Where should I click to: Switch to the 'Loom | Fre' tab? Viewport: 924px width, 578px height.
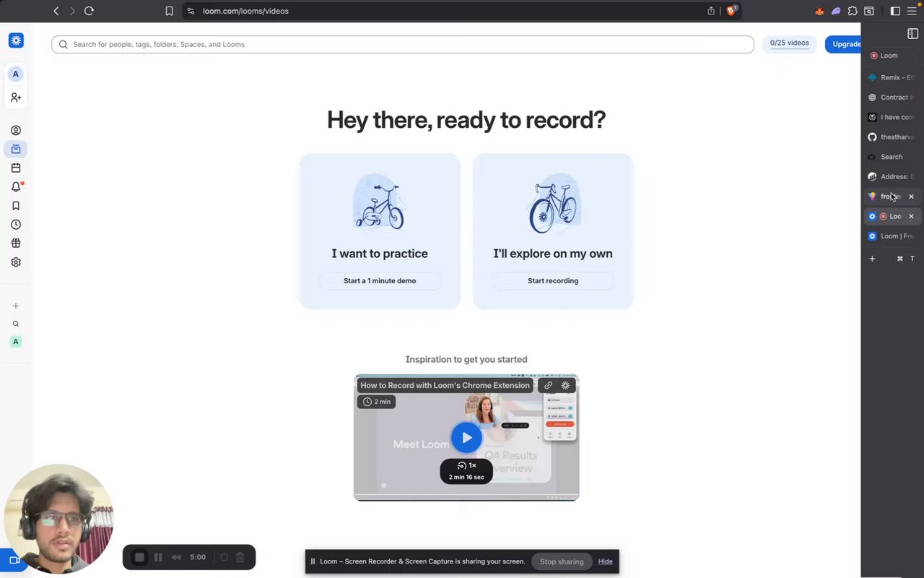[892, 236]
